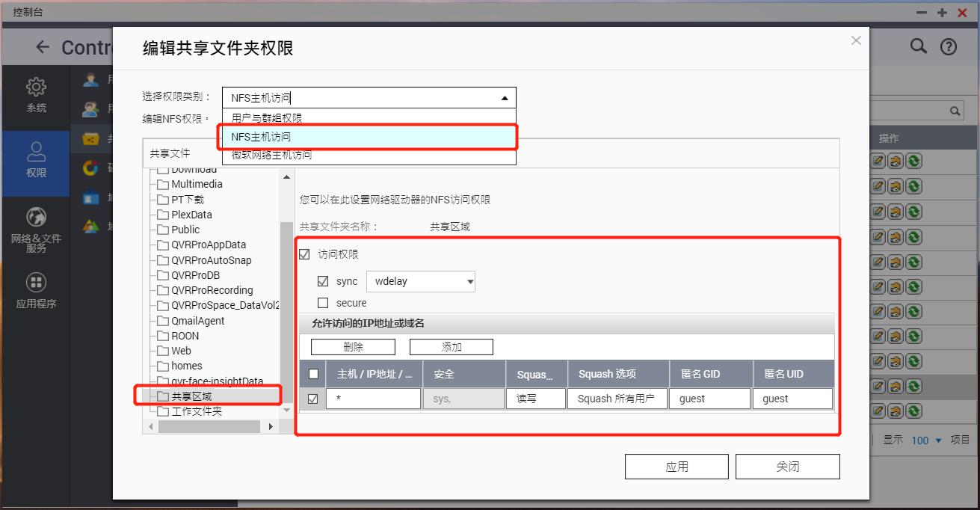Image resolution: width=980 pixels, height=510 pixels.
Task: Open the Users icon in the privilege submenu
Action: coord(91,79)
